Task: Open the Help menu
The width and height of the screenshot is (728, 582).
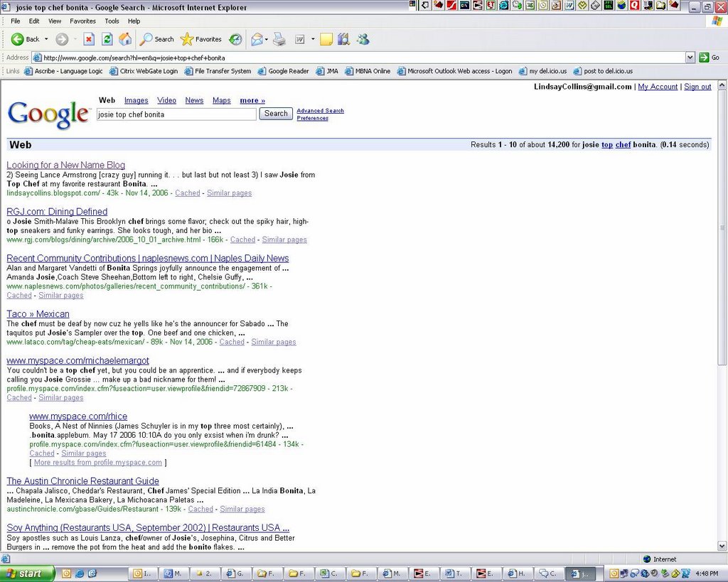Action: (134, 21)
